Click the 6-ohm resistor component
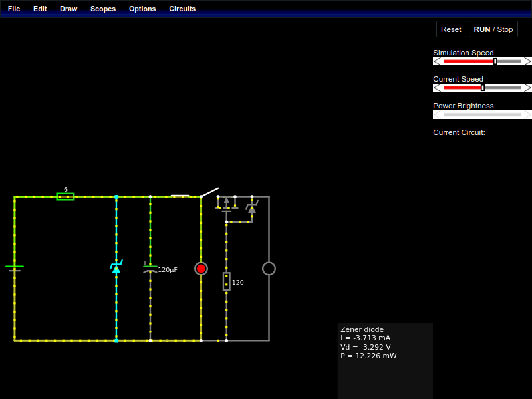Screen dimensions: 532x399 (65, 196)
